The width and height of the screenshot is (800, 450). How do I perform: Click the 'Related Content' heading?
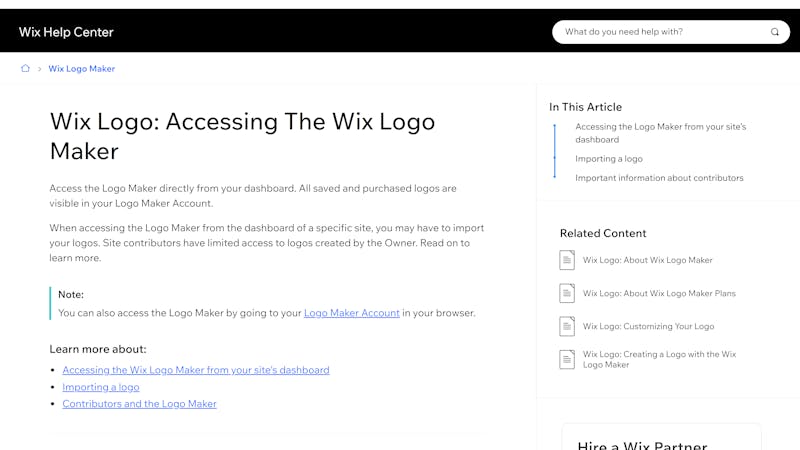tap(603, 233)
